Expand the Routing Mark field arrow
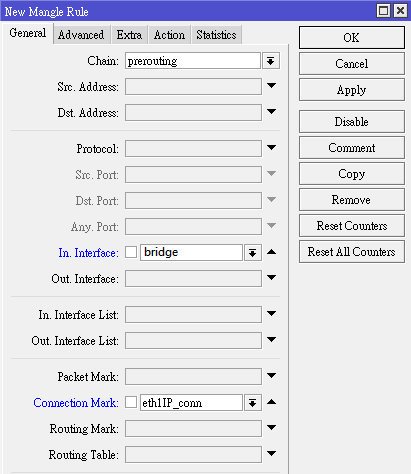Image resolution: width=411 pixels, height=474 pixels. [x=271, y=428]
